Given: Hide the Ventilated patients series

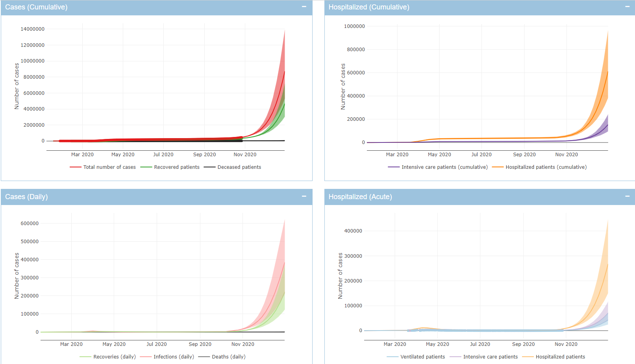Looking at the screenshot, I should (x=422, y=357).
